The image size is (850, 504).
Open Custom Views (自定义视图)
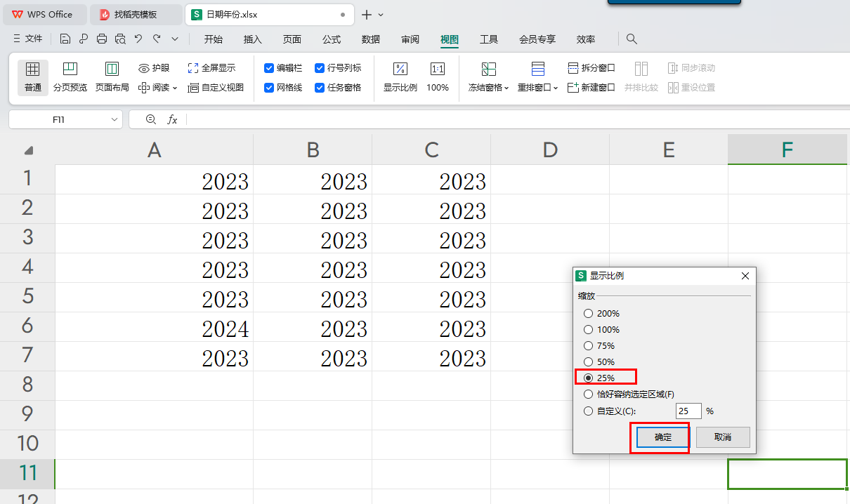pyautogui.click(x=216, y=88)
